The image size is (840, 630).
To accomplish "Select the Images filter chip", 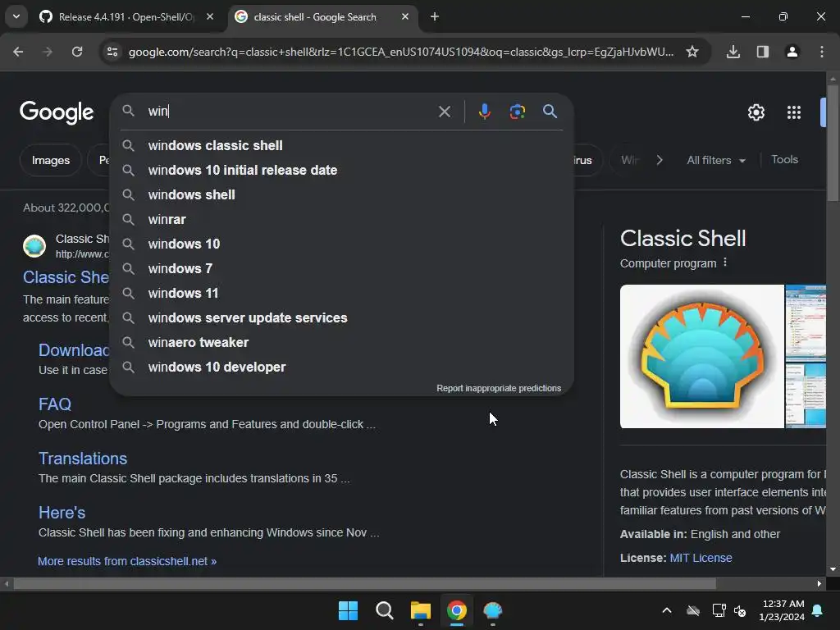I will 50,160.
